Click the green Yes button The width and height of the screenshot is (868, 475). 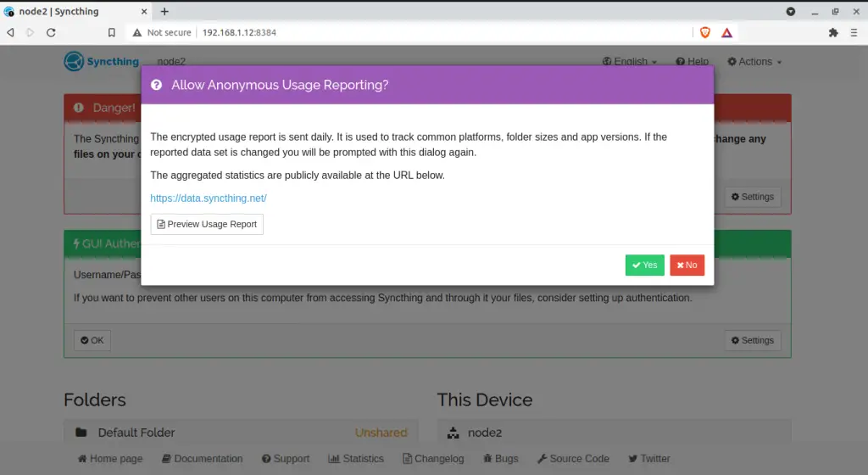click(644, 265)
